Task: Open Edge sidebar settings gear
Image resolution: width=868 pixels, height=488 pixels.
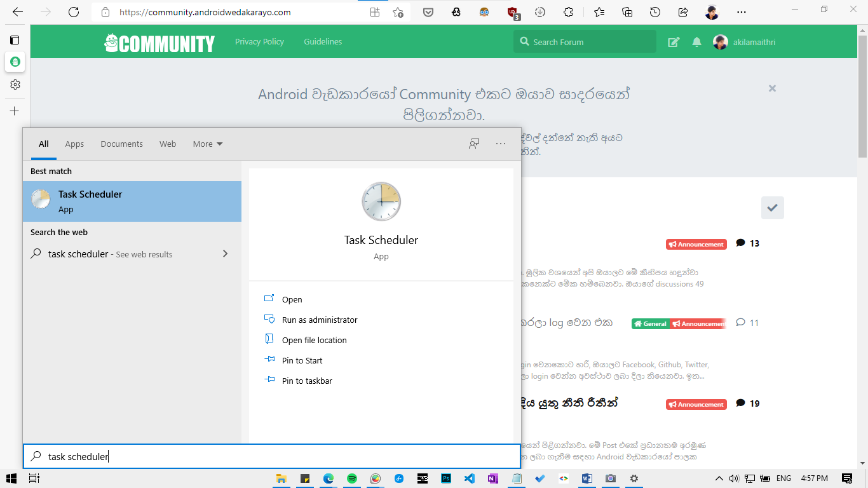Action: (x=15, y=85)
